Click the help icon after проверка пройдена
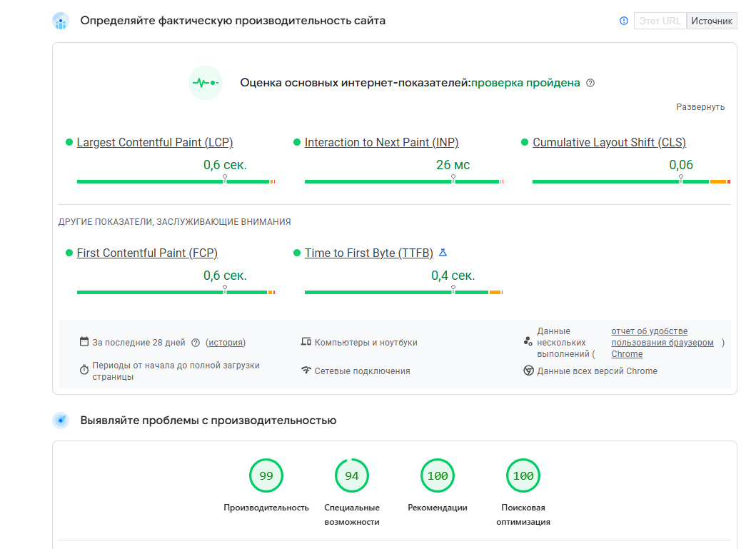This screenshot has width=756, height=549. click(x=590, y=83)
